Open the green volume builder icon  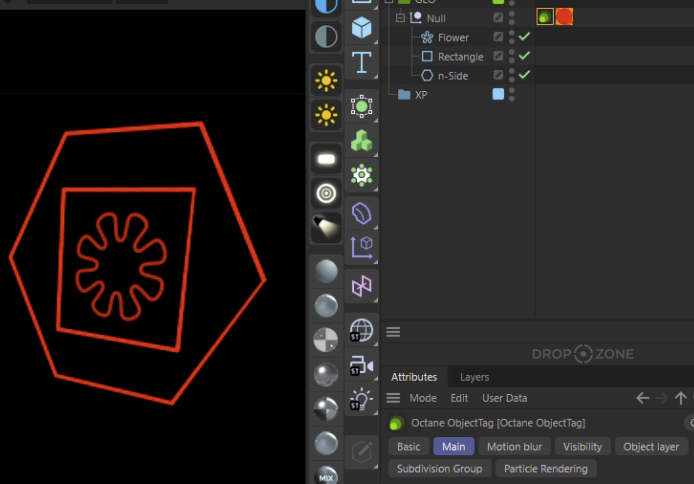point(362,106)
